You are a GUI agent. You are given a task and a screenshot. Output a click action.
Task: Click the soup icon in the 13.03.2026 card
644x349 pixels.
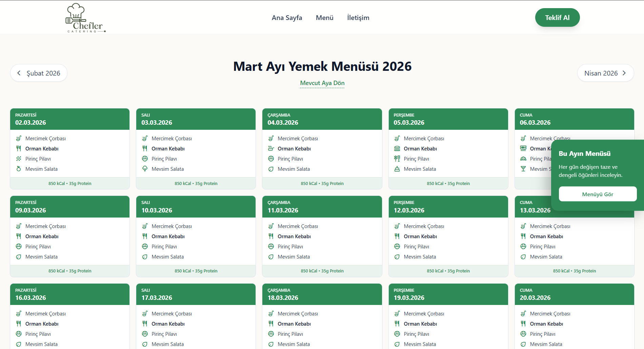click(x=523, y=226)
